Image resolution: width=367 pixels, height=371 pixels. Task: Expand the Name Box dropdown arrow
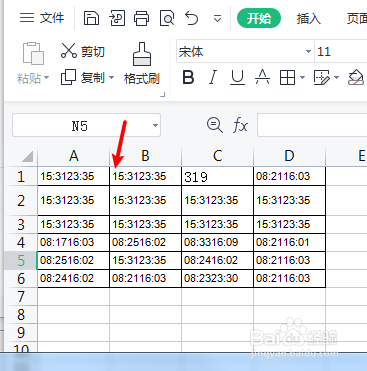coord(155,126)
